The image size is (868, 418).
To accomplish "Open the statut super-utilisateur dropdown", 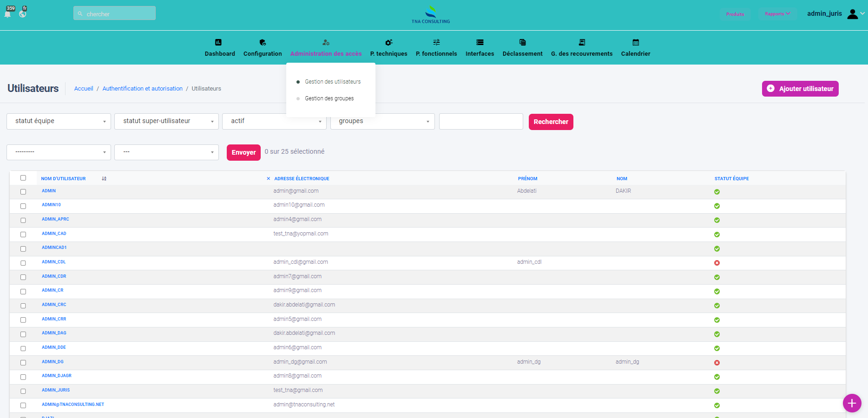I will tap(166, 121).
